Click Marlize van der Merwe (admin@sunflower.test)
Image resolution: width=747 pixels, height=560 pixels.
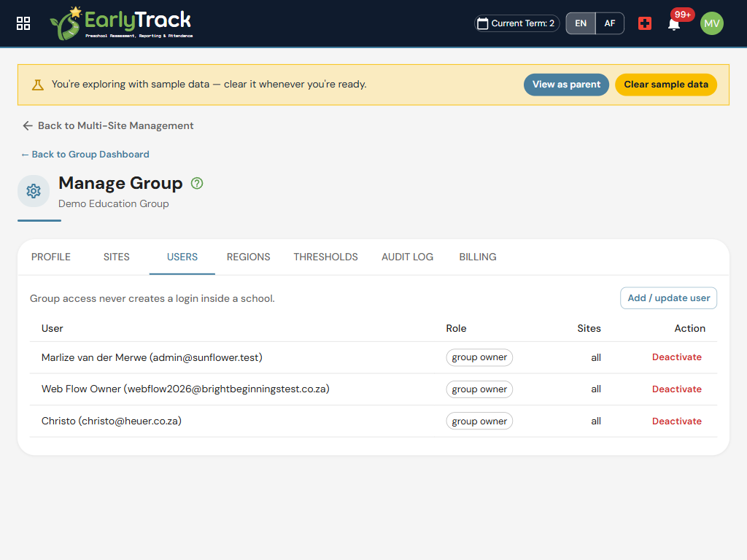click(x=152, y=357)
